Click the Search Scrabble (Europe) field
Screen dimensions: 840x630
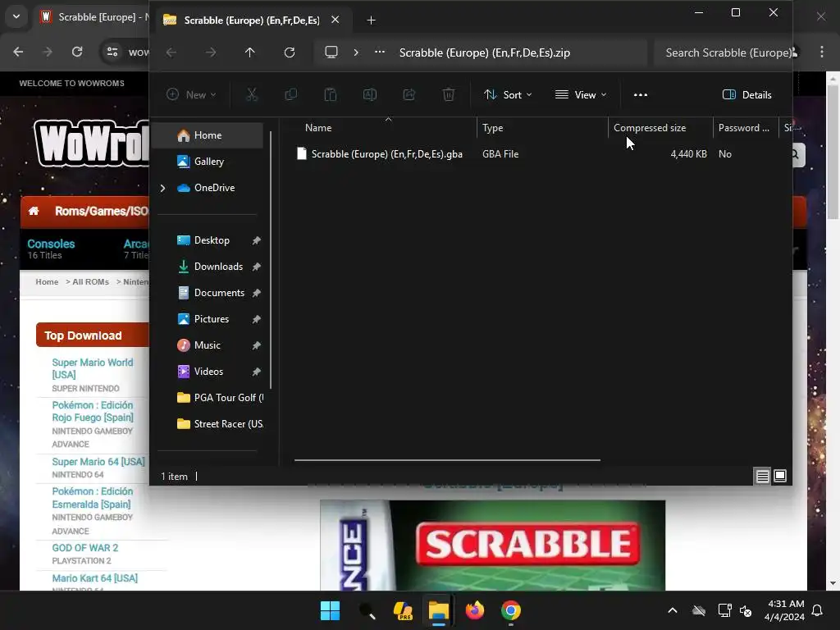[723, 52]
